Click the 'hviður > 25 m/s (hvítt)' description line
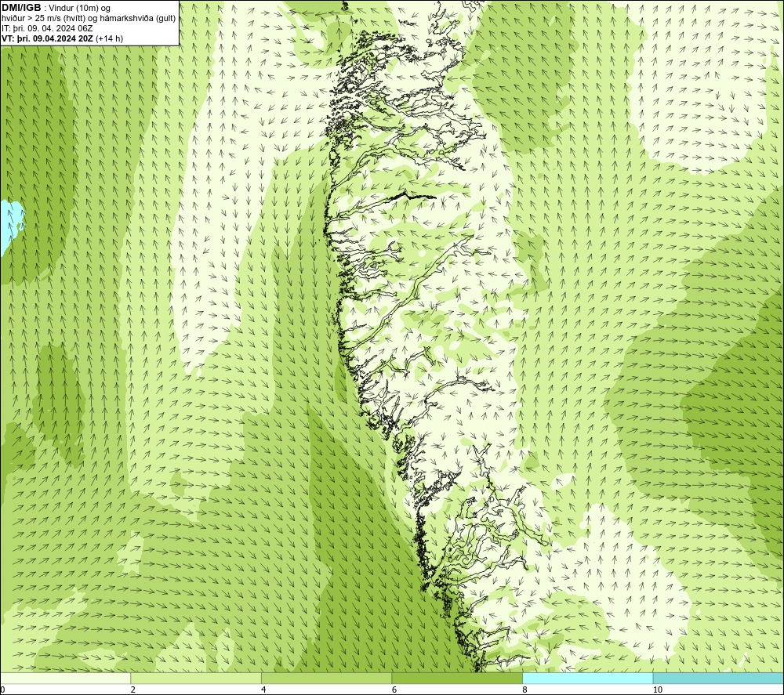 tap(89, 18)
